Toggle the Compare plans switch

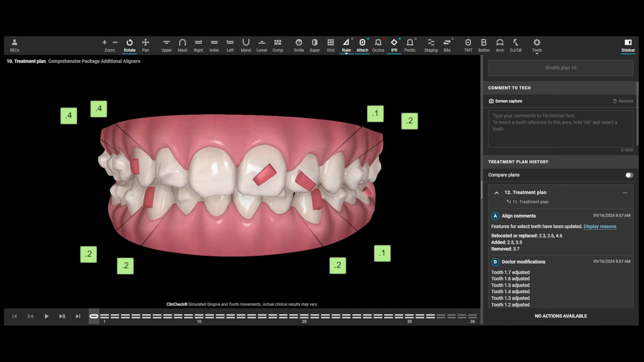point(629,175)
